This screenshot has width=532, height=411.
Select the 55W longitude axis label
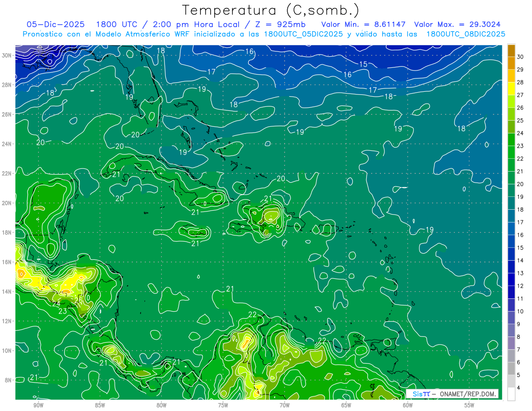click(469, 405)
